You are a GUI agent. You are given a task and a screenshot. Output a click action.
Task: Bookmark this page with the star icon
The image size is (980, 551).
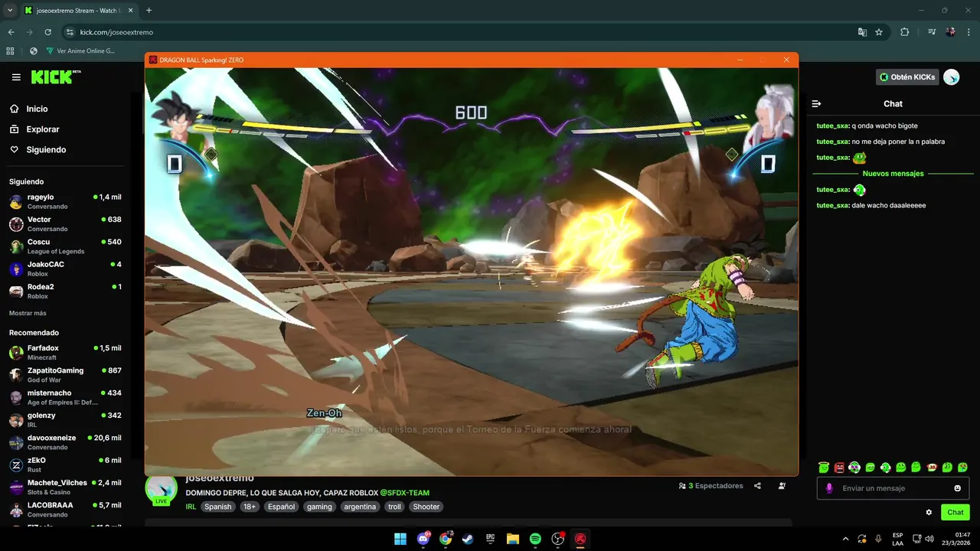[879, 32]
